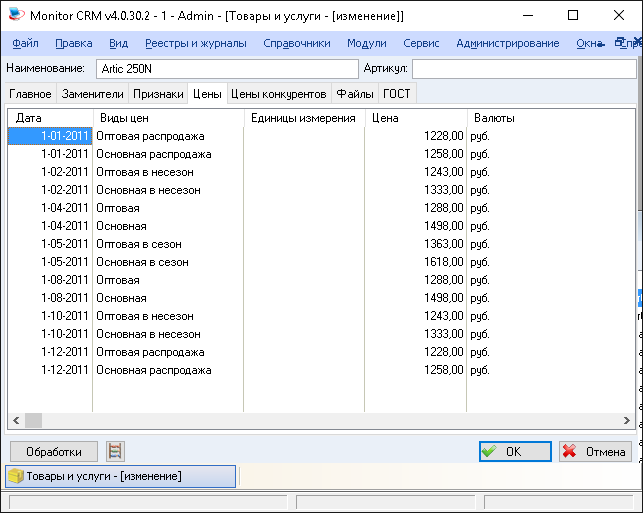Open the Файл menu
643x513 pixels.
26,43
